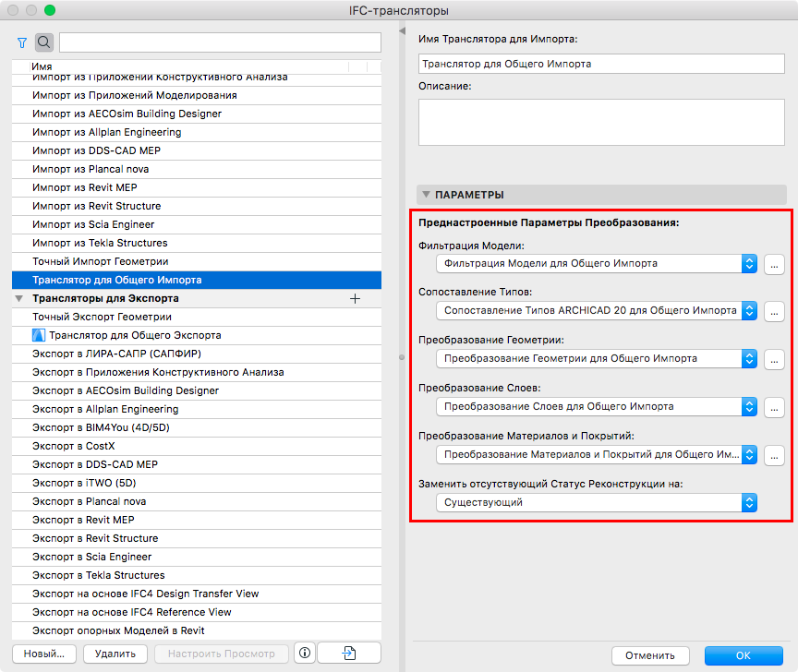Open the Фильтрация Модели dropdown

(597, 263)
